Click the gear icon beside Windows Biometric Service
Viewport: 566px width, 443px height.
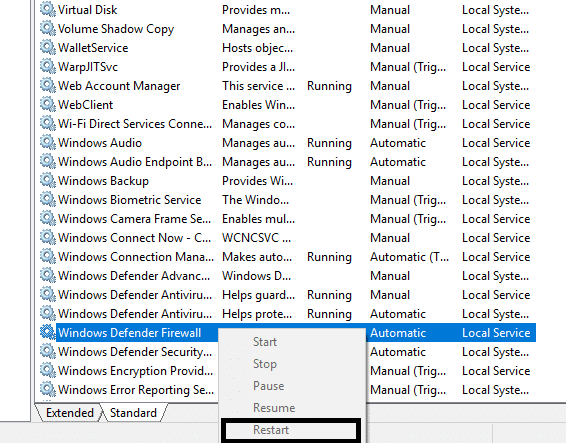(47, 200)
